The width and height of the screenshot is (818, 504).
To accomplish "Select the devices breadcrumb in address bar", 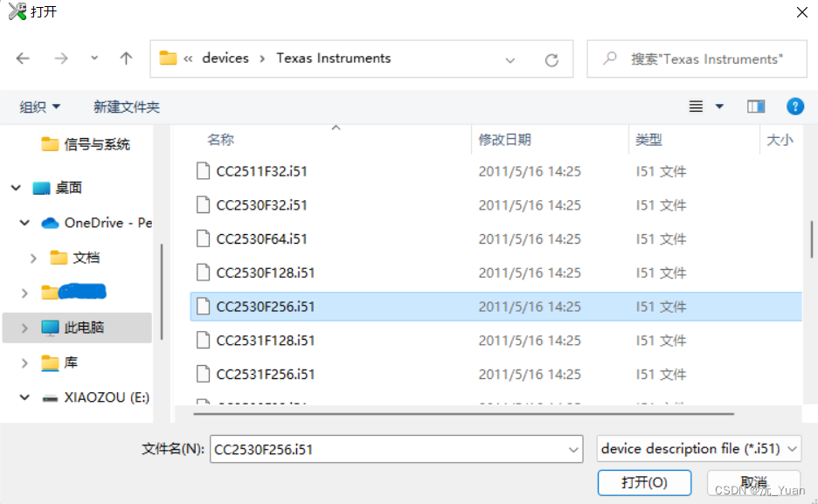I will tap(225, 58).
